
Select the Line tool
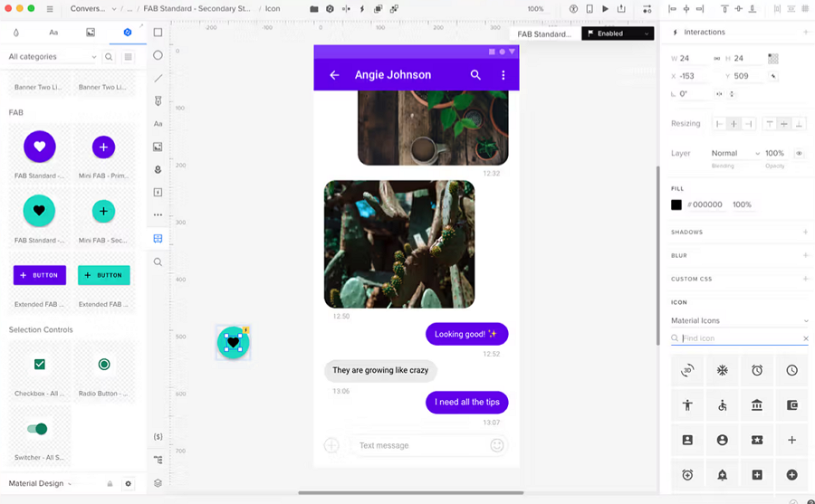click(158, 78)
